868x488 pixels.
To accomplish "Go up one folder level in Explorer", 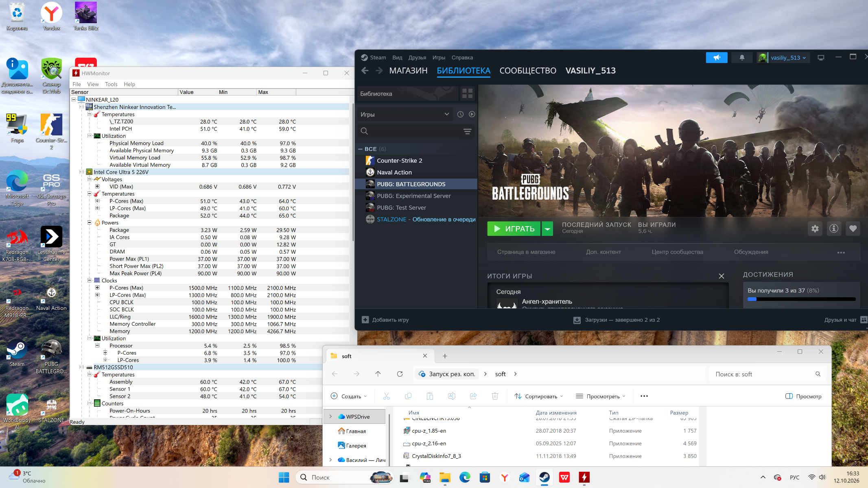I will tap(378, 374).
